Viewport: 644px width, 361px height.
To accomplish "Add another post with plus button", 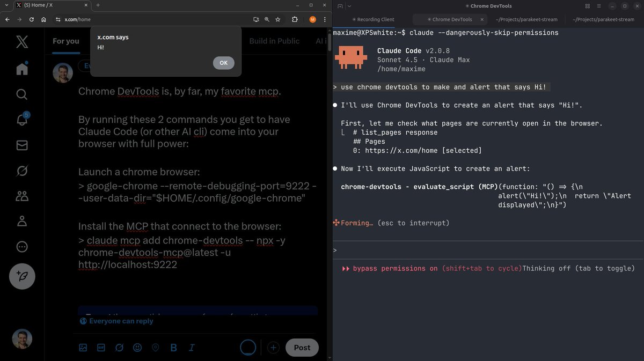I will [273, 348].
